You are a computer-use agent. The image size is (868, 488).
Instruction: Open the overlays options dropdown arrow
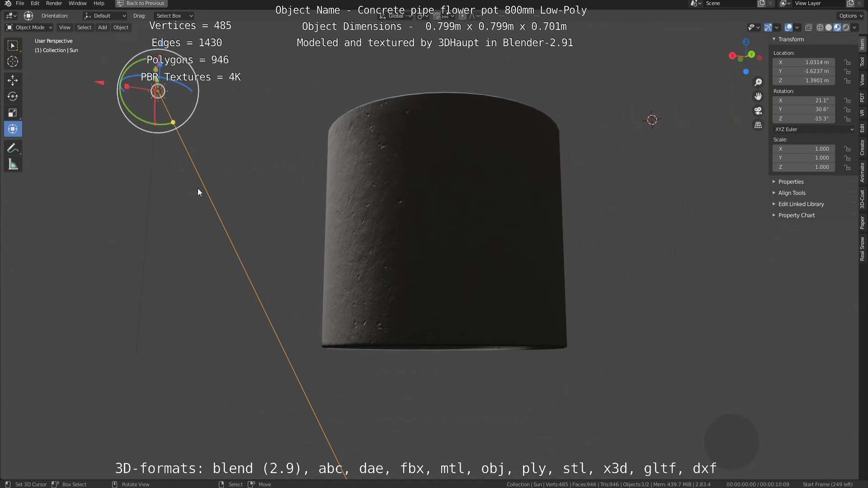797,28
